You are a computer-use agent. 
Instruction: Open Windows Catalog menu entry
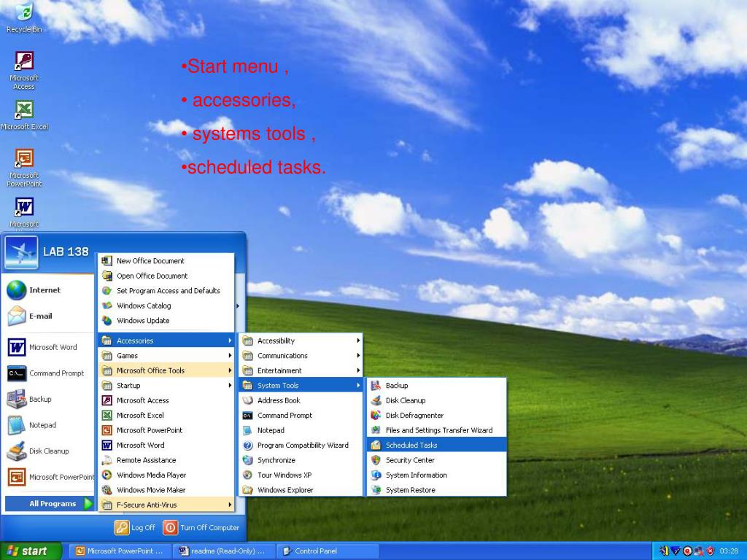click(167, 306)
